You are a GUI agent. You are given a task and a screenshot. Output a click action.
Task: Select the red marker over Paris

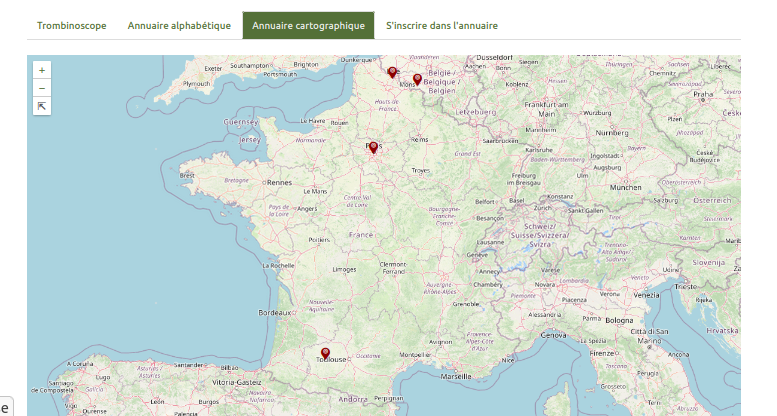(374, 148)
